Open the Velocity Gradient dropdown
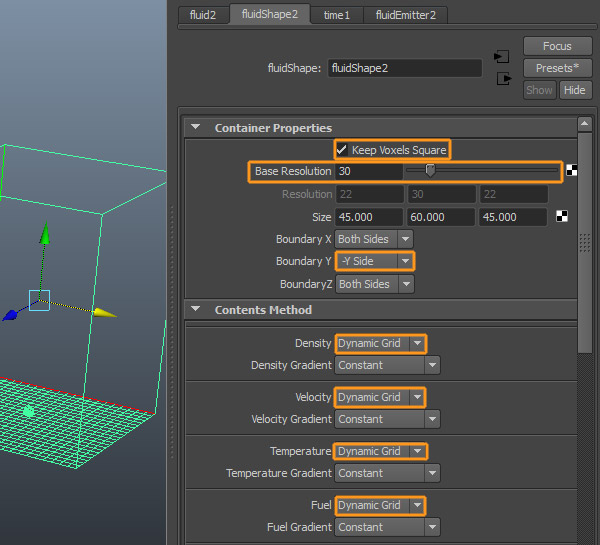600x545 pixels. click(x=387, y=419)
